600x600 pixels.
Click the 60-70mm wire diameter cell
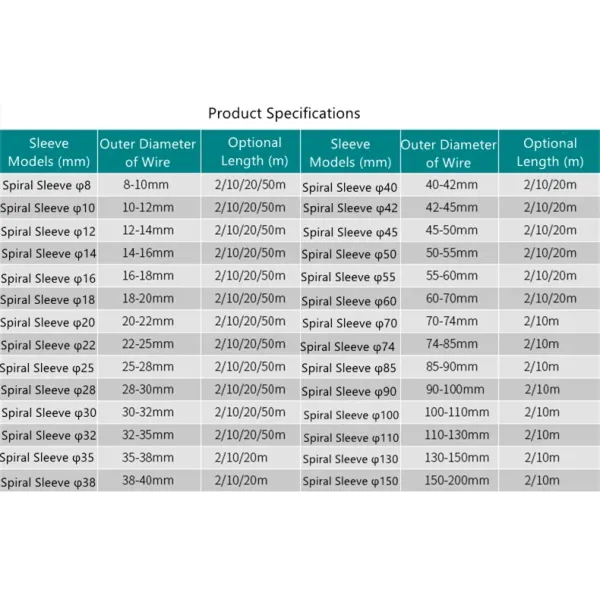(x=450, y=298)
